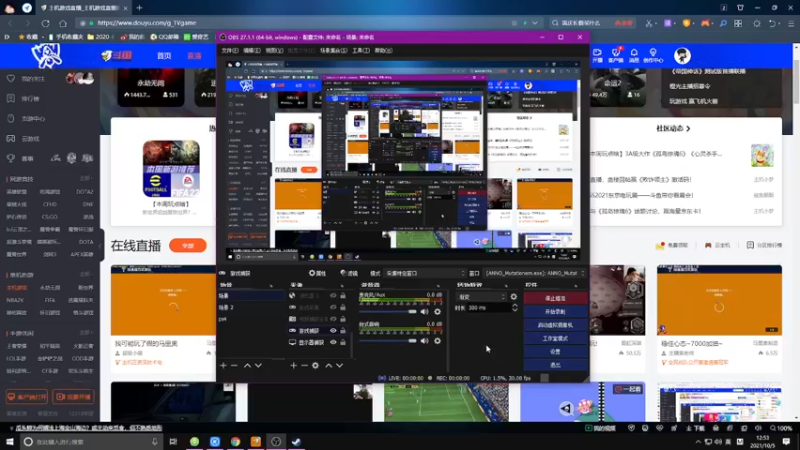Open OBS 编辑(E) menu
Viewport: 800px width, 450px height.
click(x=252, y=51)
